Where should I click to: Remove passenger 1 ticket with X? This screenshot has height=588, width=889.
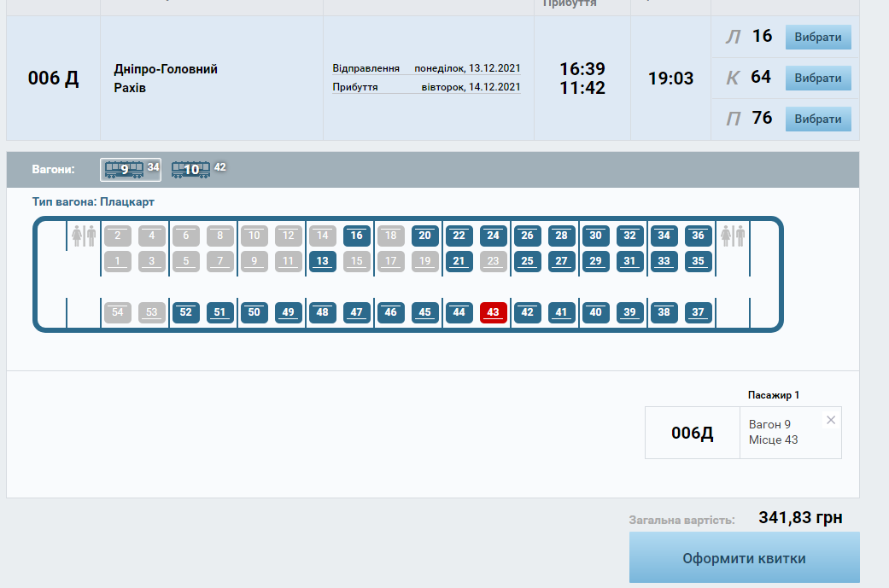[x=831, y=420]
